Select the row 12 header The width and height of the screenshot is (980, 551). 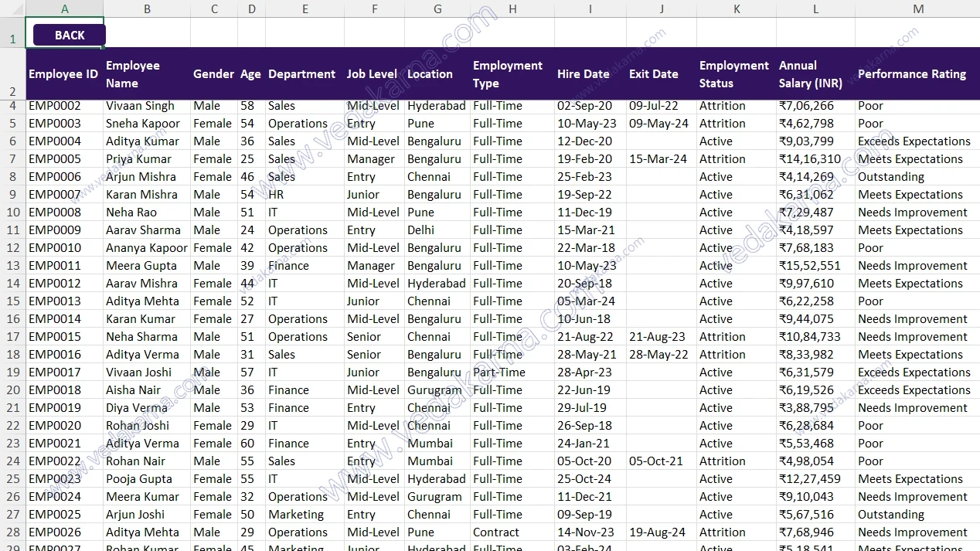(12, 248)
